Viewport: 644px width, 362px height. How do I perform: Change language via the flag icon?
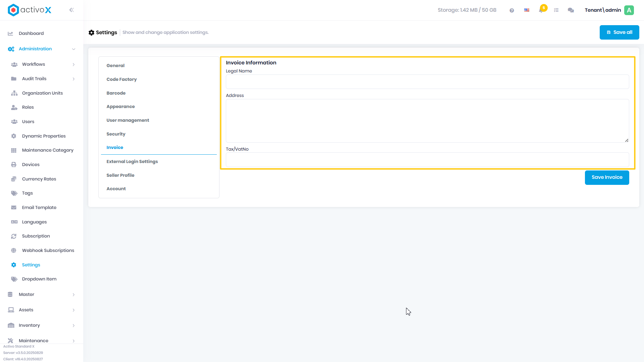click(527, 10)
